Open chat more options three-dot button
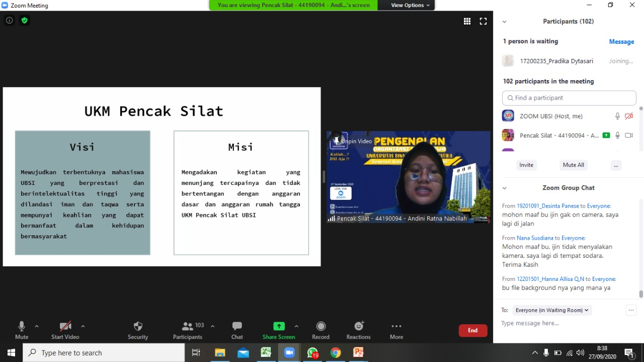Screen dimensions: 644x362 631,310
